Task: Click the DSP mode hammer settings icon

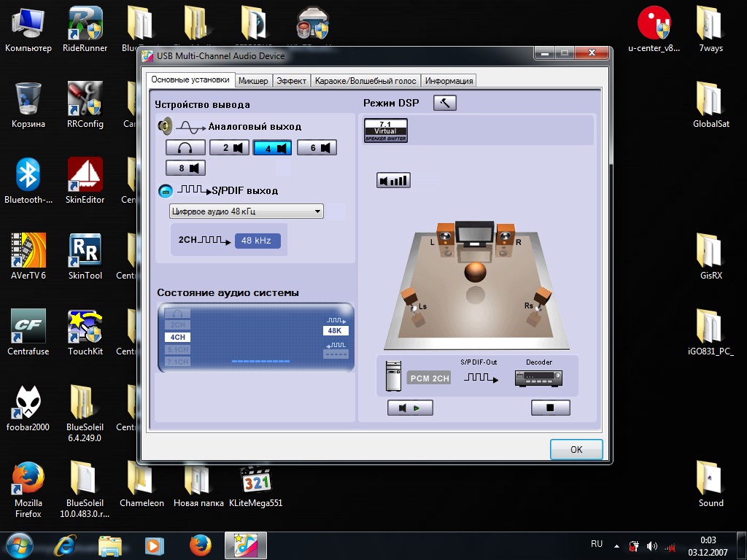Action: (x=444, y=103)
